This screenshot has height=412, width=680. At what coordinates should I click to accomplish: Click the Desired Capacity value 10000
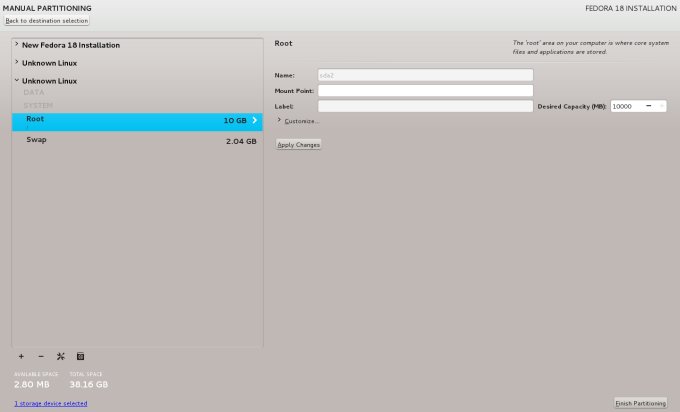[x=622, y=106]
